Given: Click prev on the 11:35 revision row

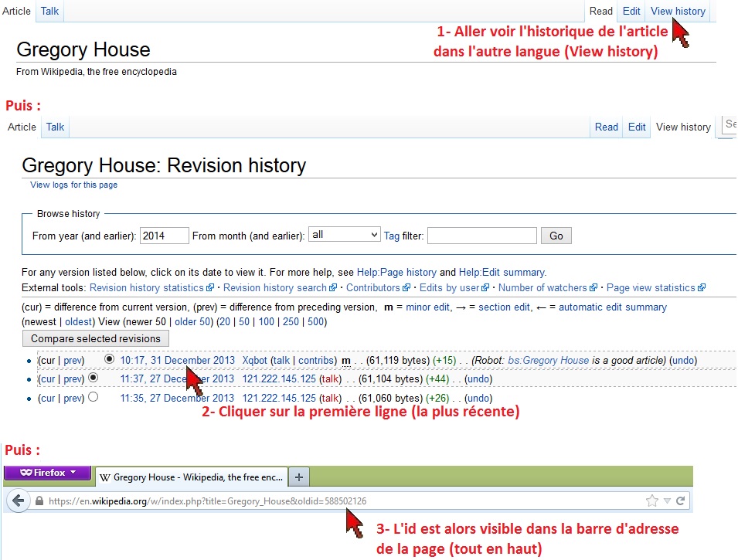Looking at the screenshot, I should click(73, 398).
